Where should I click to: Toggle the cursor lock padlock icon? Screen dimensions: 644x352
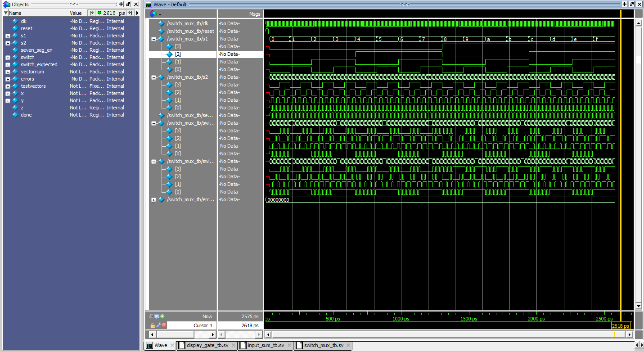pyautogui.click(x=153, y=325)
